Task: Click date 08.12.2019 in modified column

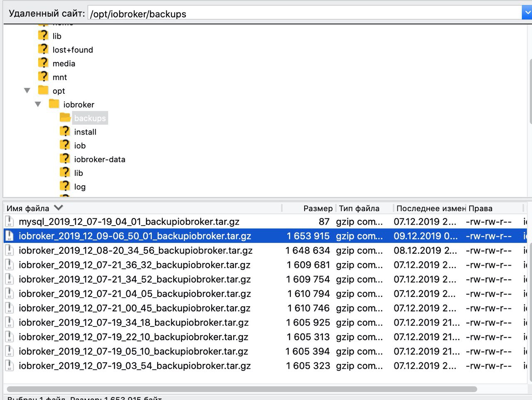Action: 425,250
